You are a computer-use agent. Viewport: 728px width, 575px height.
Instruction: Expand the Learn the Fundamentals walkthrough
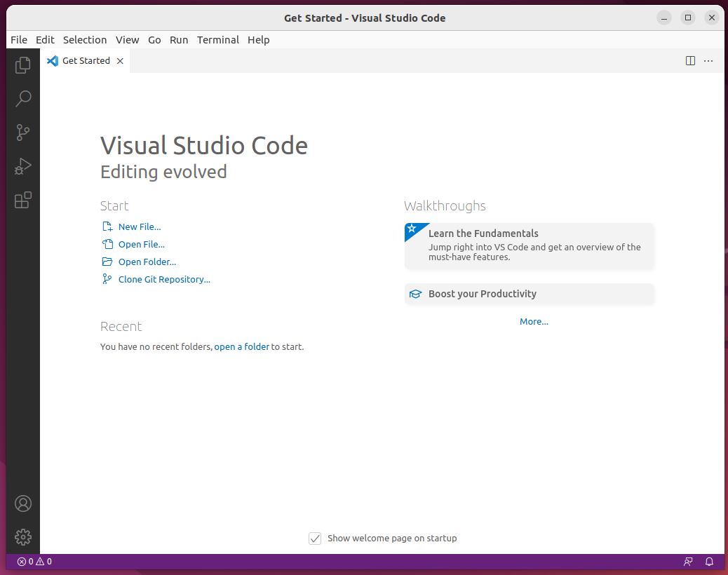point(530,245)
